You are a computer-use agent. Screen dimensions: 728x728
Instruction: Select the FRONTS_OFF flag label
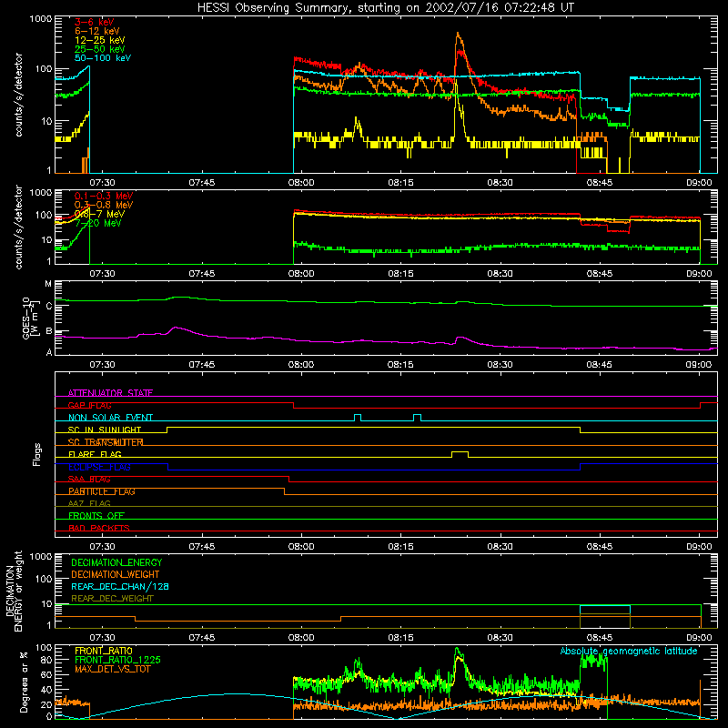click(x=96, y=516)
